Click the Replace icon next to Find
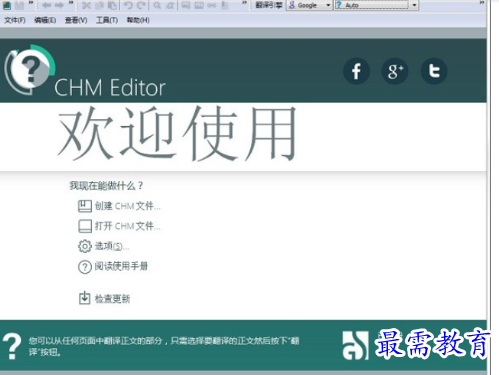This screenshot has width=499, height=375. click(x=170, y=5)
